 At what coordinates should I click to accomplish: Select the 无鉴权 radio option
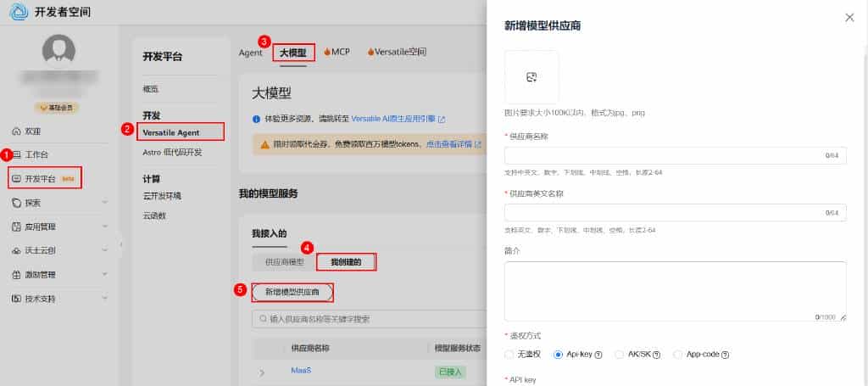pyautogui.click(x=509, y=355)
